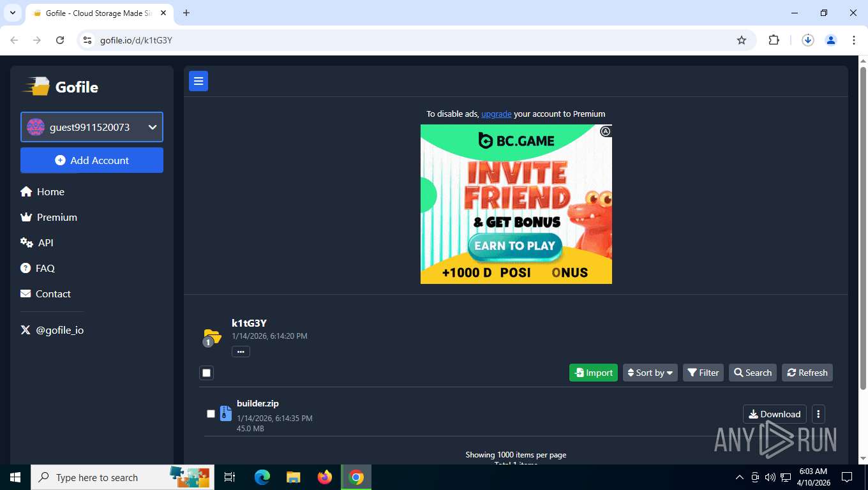Screen dimensions: 868x490
Task: Refresh the folder contents
Action: click(807, 373)
